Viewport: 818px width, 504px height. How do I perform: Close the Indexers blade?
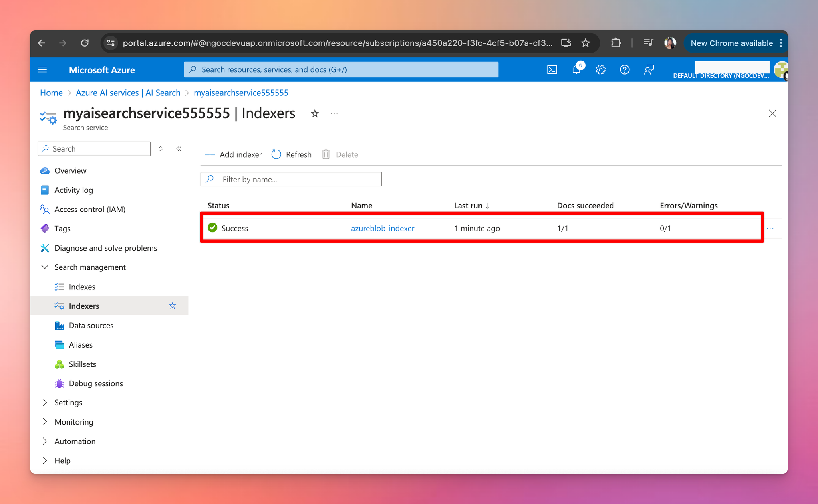[772, 113]
